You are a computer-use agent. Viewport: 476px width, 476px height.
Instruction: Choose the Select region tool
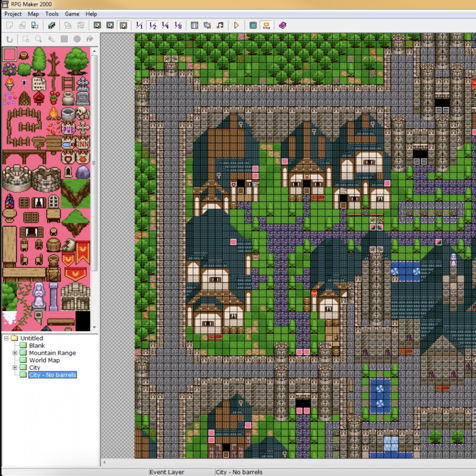(26, 39)
